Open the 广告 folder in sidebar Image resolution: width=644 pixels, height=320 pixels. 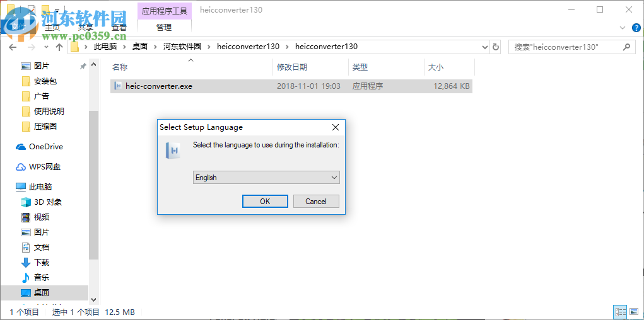pos(42,96)
